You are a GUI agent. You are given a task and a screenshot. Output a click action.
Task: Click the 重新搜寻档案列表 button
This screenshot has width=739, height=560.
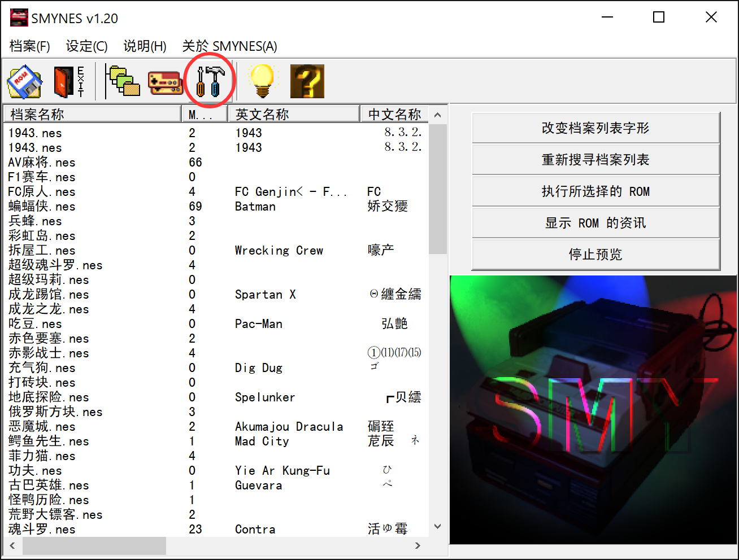tap(595, 160)
